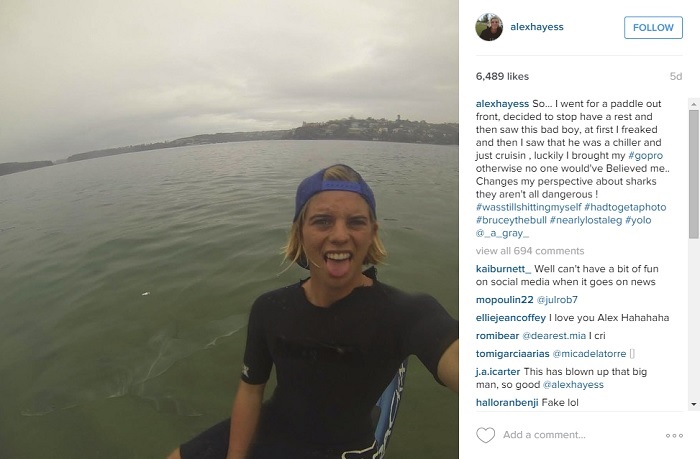Open the three-dot more options menu
This screenshot has width=700, height=459.
coord(674,435)
